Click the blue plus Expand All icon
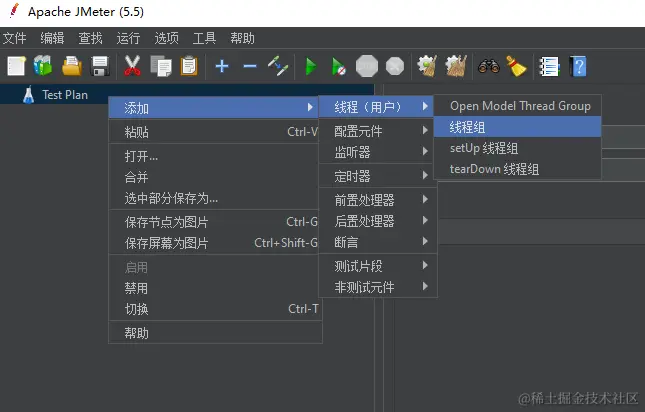The image size is (645, 412). point(222,66)
